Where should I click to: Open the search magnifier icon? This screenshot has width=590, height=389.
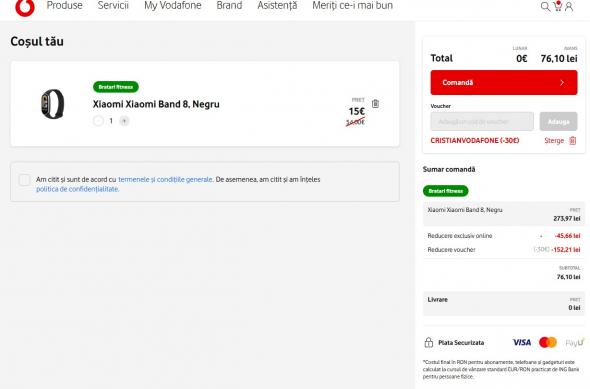545,6
